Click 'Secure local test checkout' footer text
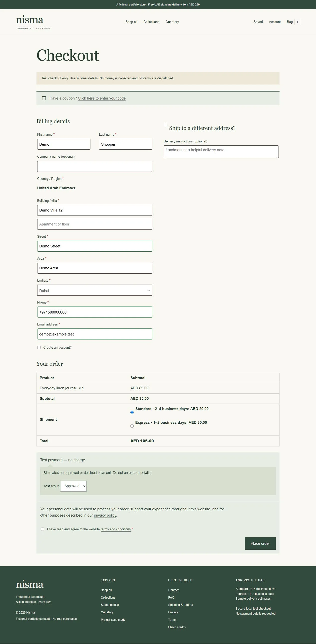 (x=253, y=609)
